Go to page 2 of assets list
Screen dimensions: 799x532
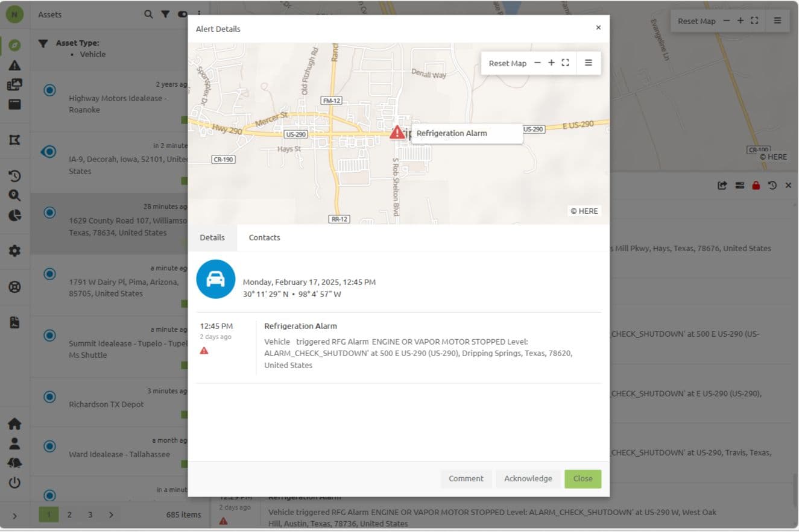(x=69, y=515)
